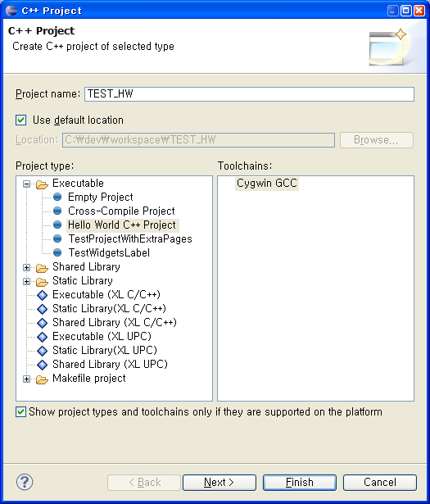Click the Cross-Compile Project circle icon
Screen dimensions: 430x504
57,211
